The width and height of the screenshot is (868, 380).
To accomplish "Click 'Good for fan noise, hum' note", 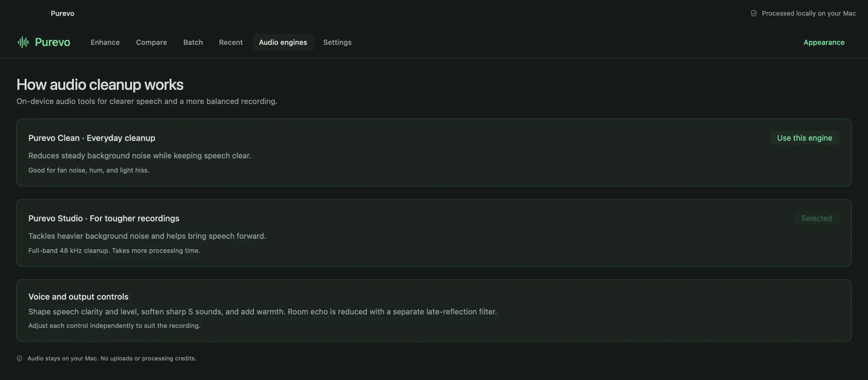I will [x=89, y=170].
